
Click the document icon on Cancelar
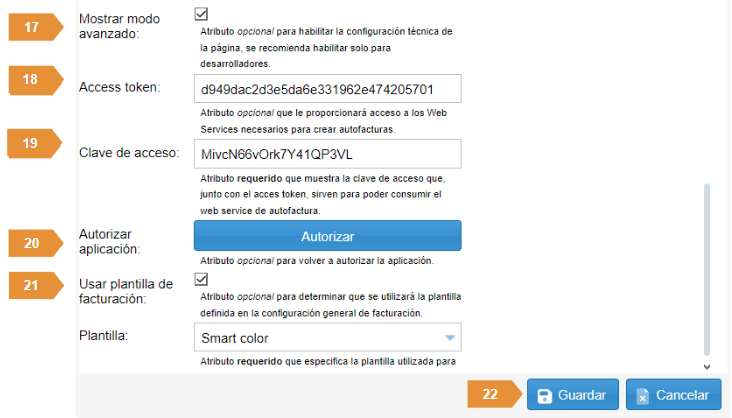[642, 396]
